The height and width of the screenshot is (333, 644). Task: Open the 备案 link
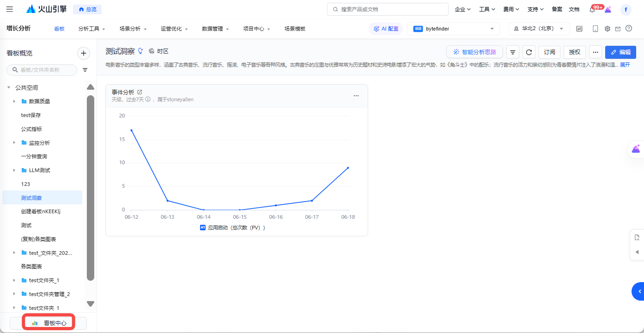coord(557,9)
